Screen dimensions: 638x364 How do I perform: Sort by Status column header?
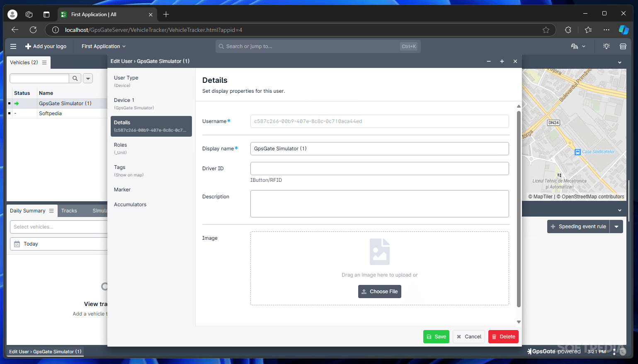22,93
